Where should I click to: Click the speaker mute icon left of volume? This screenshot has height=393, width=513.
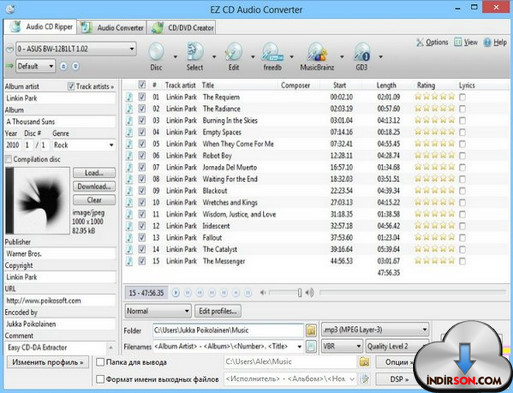[x=263, y=293]
